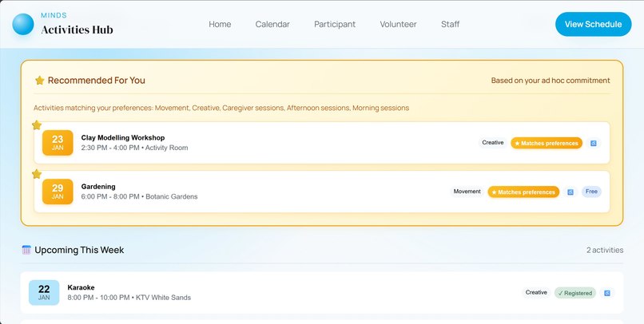The image size is (644, 324).
Task: Click the 22 JAN date badge
Action: coord(44,292)
